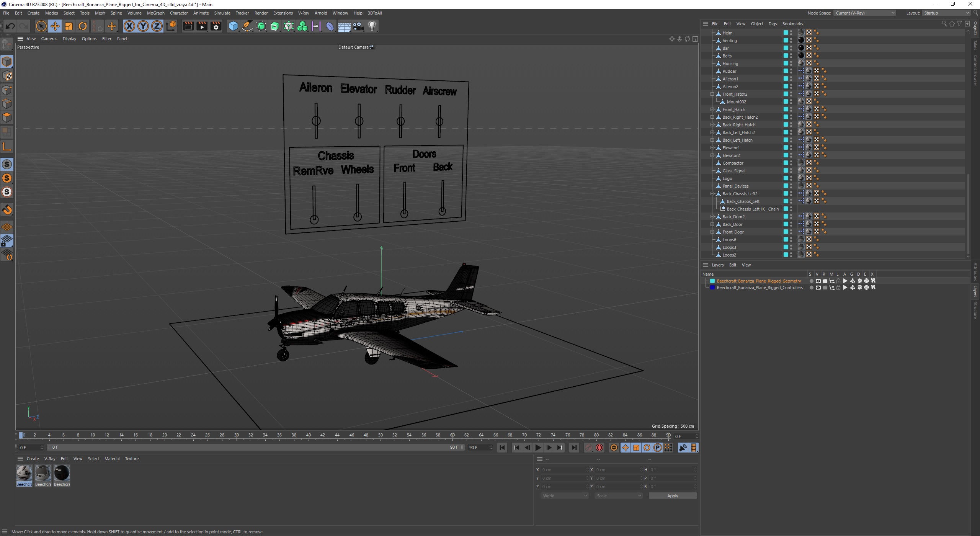The image size is (980, 536).
Task: Expand the Elevator1 object
Action: (x=712, y=148)
